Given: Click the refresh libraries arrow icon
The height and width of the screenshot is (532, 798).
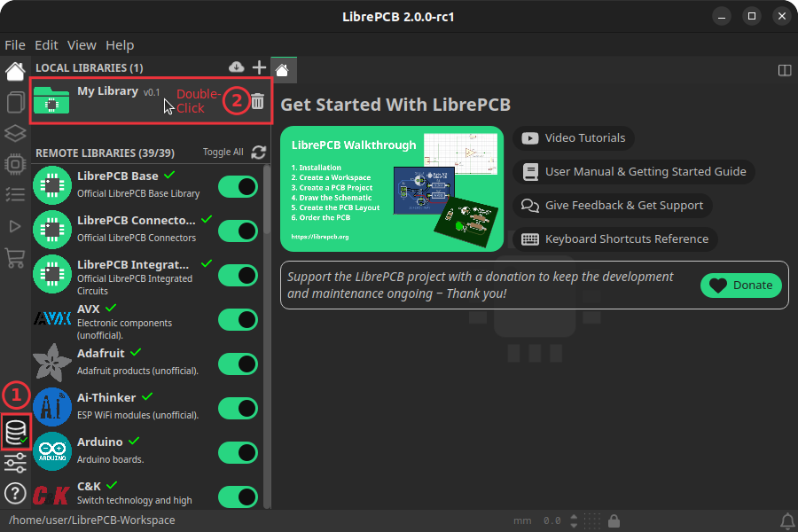Looking at the screenshot, I should (x=258, y=152).
